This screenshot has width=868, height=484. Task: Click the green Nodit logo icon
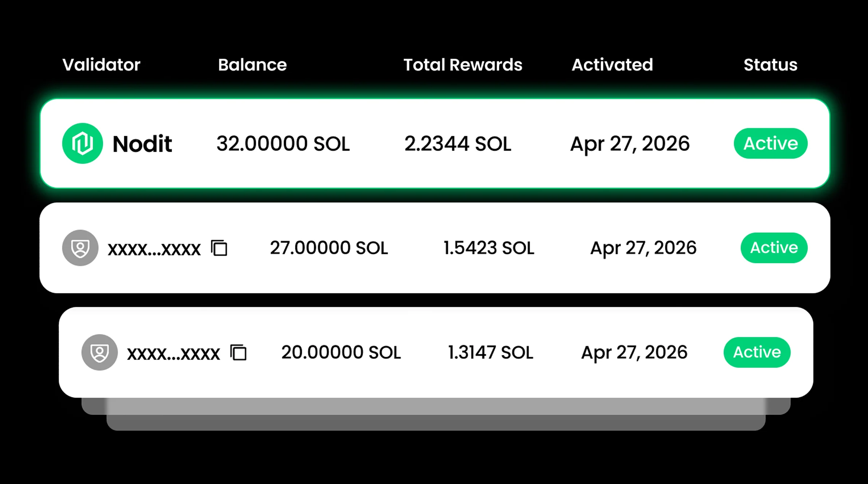(82, 143)
